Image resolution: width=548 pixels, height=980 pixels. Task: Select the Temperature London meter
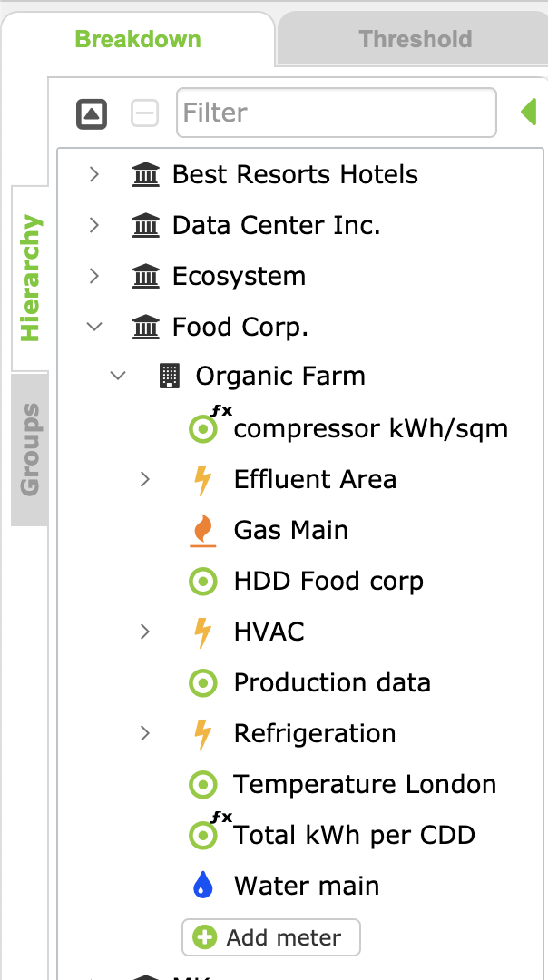tap(365, 784)
